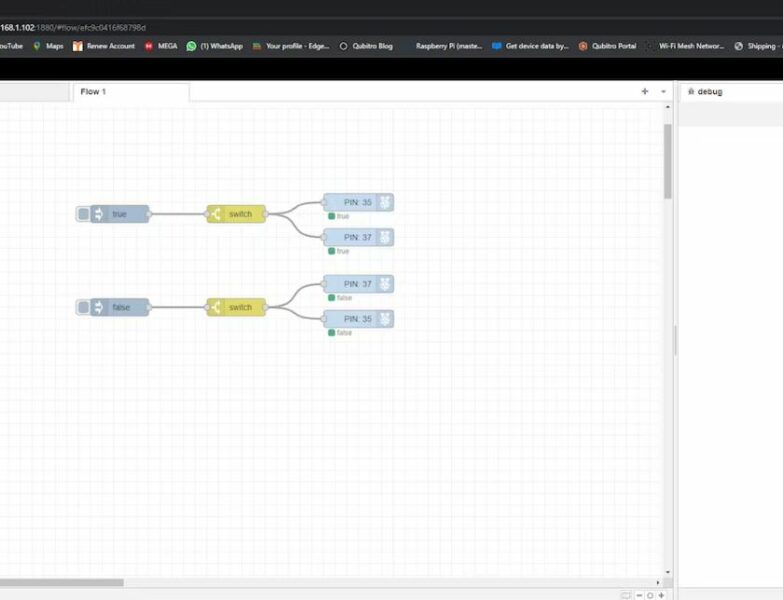Select the lower switch node icon
The image size is (783, 600).
(x=216, y=307)
